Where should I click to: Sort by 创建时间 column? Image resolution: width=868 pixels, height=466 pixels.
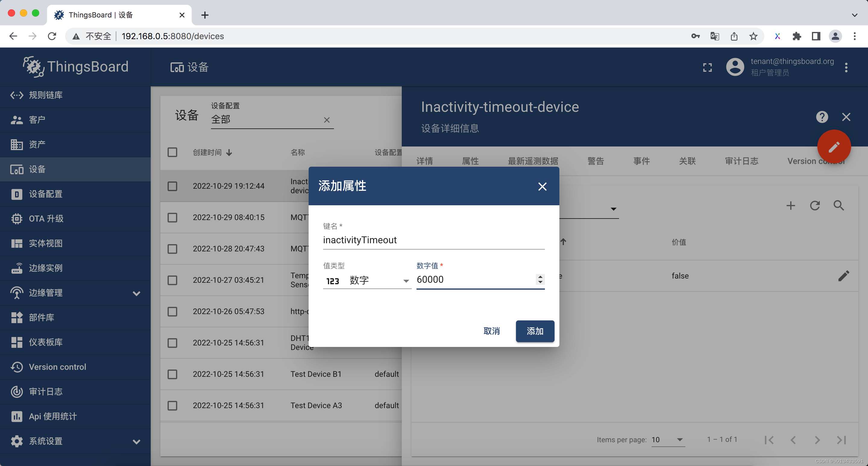pyautogui.click(x=212, y=152)
